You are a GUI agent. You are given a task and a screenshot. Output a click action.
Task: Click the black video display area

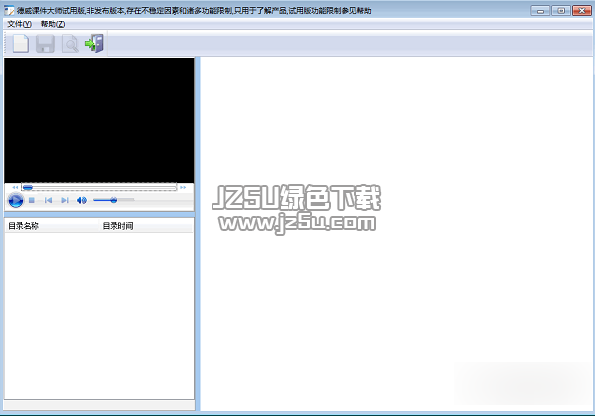tap(99, 120)
